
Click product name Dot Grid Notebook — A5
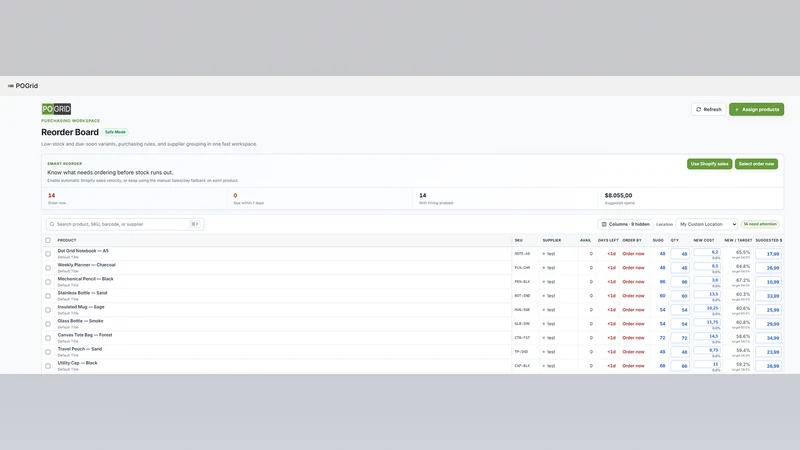pos(83,251)
